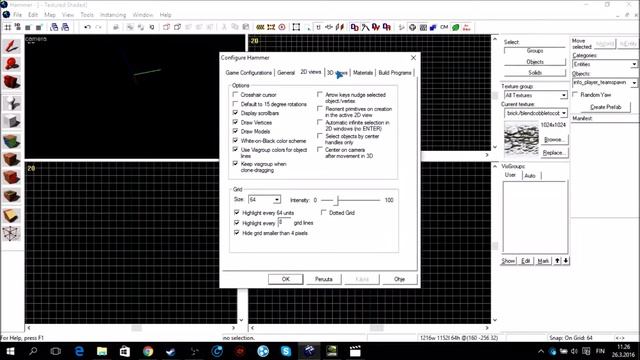Check Select objects by center handles only
The width and height of the screenshot is (640, 360).
(320, 136)
